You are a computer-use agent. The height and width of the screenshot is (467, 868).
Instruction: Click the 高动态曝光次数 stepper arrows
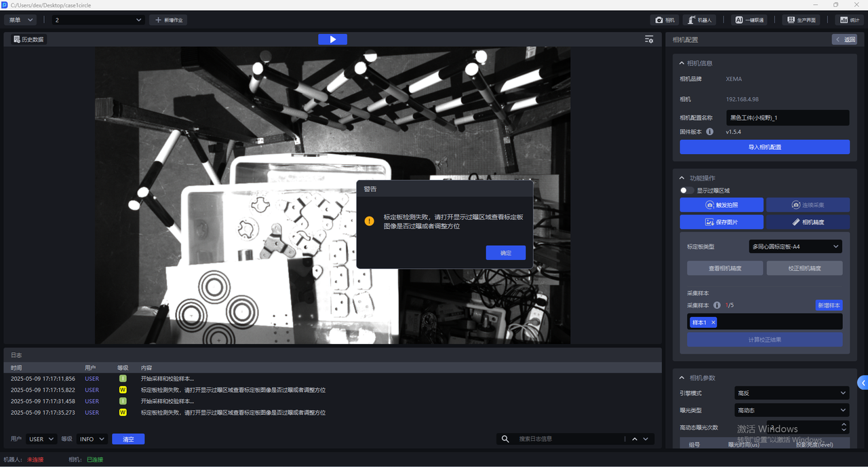coord(844,427)
